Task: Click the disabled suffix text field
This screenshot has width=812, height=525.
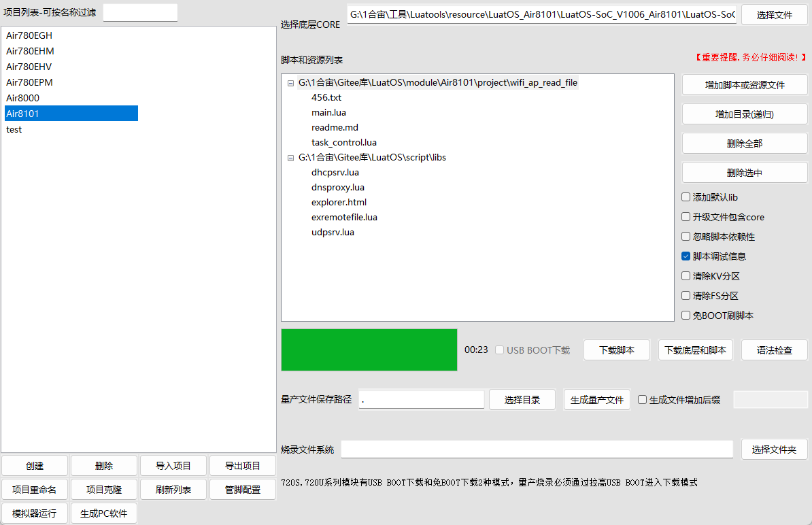Action: [771, 400]
